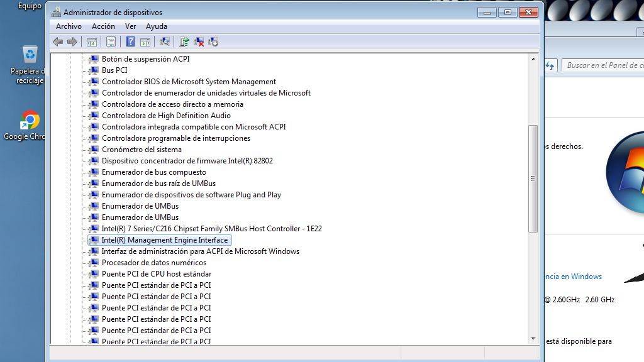Click the Forward arrow in the toolbar
This screenshot has height=362, width=644.
72,41
